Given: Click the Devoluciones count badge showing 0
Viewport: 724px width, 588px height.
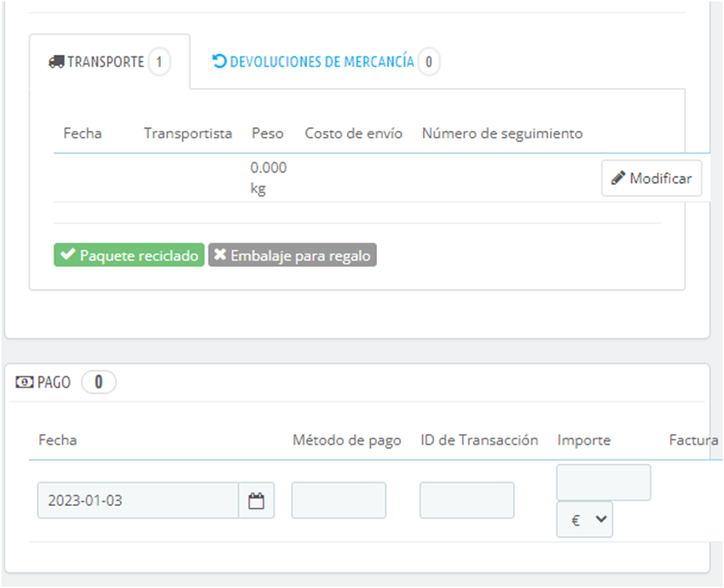Looking at the screenshot, I should point(428,62).
